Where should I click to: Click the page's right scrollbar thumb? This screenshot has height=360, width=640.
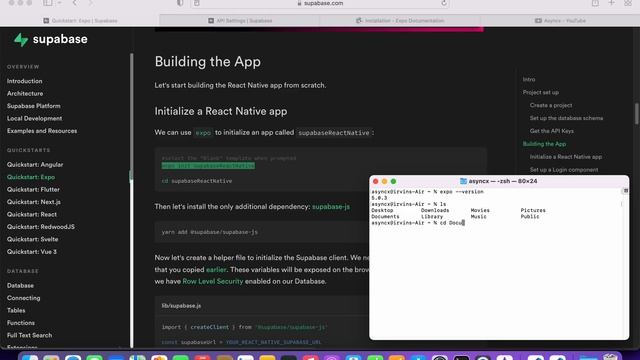(x=636, y=113)
